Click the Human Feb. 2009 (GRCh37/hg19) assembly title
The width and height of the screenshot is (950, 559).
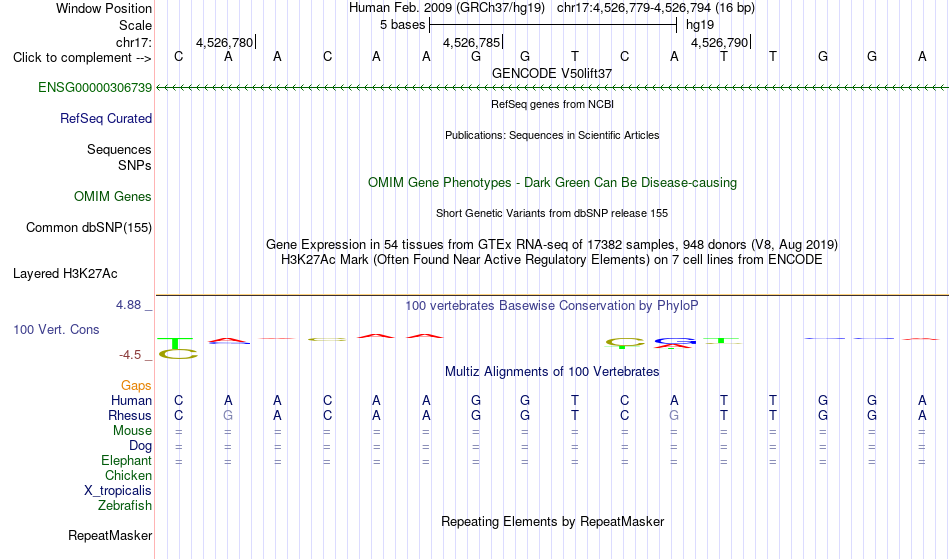(447, 8)
